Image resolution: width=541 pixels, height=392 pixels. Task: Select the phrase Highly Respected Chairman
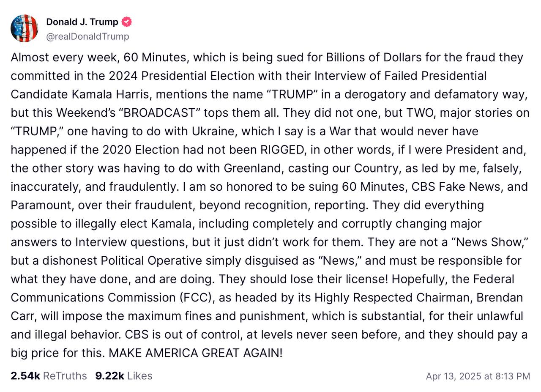click(x=392, y=298)
